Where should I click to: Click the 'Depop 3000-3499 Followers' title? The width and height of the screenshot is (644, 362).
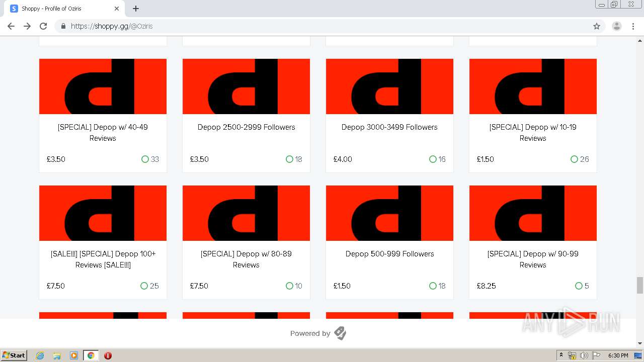tap(389, 127)
